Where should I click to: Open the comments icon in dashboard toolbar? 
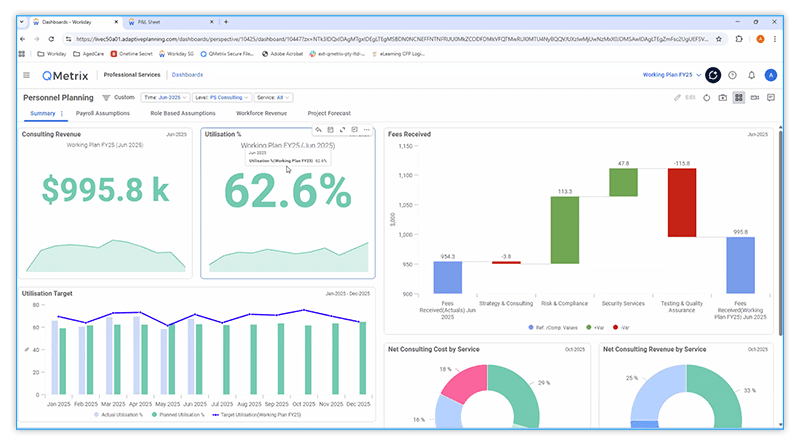point(770,98)
